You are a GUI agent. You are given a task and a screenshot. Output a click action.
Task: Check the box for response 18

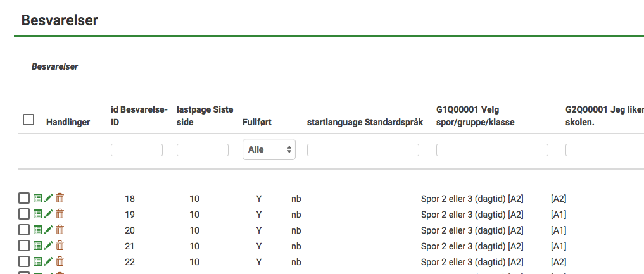[x=24, y=198]
